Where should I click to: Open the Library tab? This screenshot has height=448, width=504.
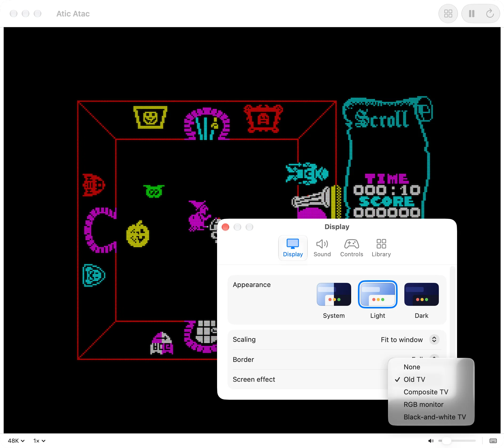click(381, 248)
